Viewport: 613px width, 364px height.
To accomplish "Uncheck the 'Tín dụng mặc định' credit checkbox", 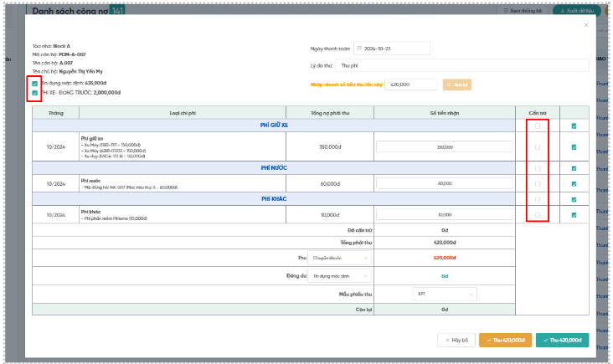I will (35, 84).
